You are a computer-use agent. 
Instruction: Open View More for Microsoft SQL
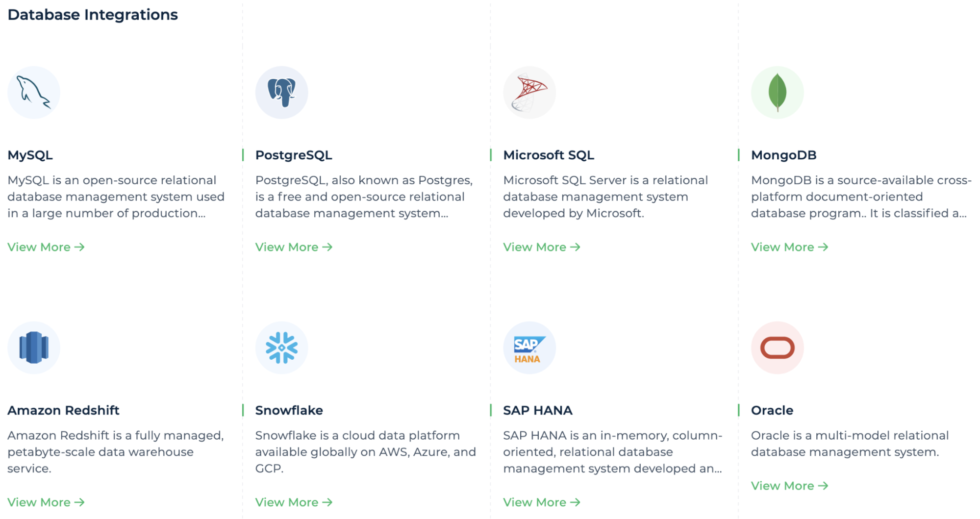tap(541, 247)
